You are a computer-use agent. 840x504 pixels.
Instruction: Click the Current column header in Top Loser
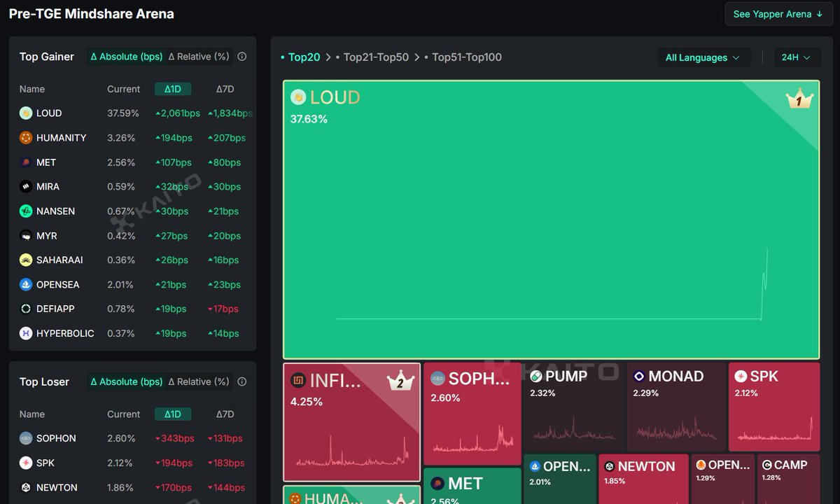124,414
